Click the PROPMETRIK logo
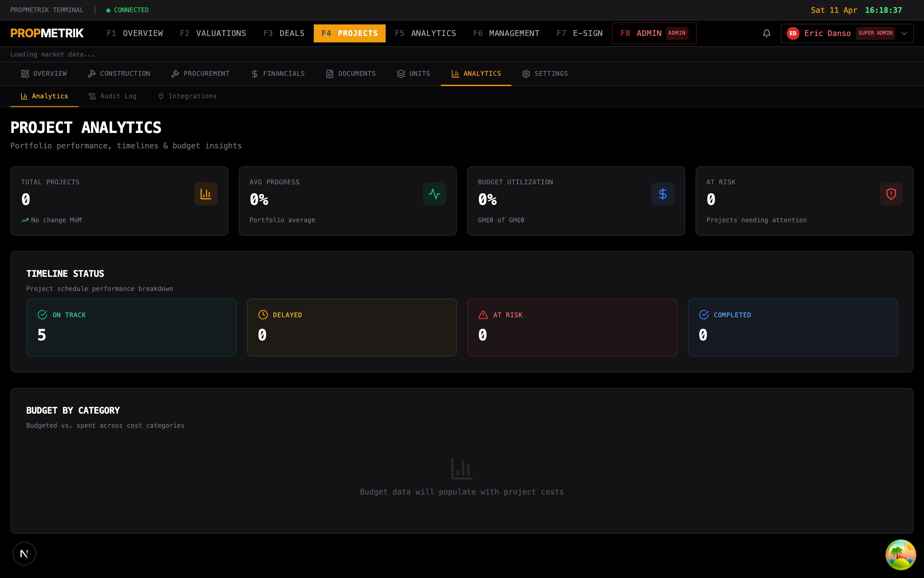The width and height of the screenshot is (924, 578). click(47, 33)
